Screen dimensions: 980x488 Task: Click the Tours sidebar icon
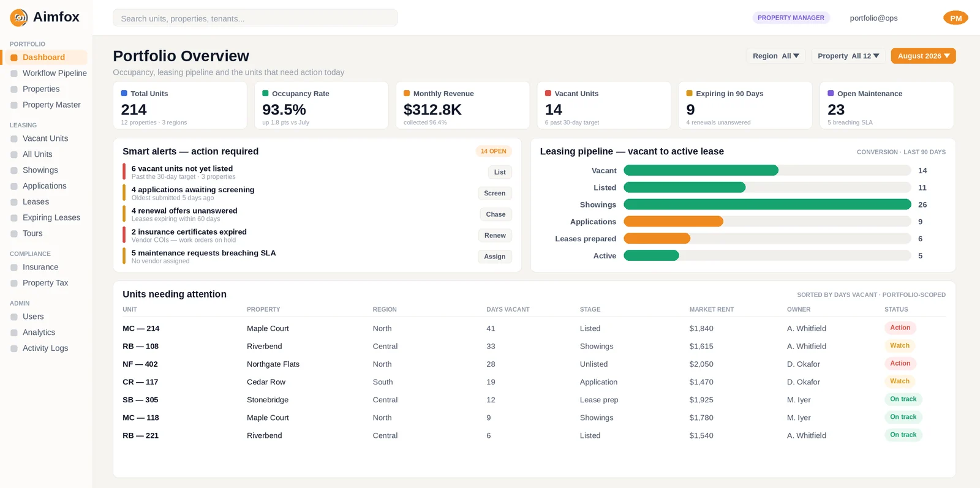14,234
